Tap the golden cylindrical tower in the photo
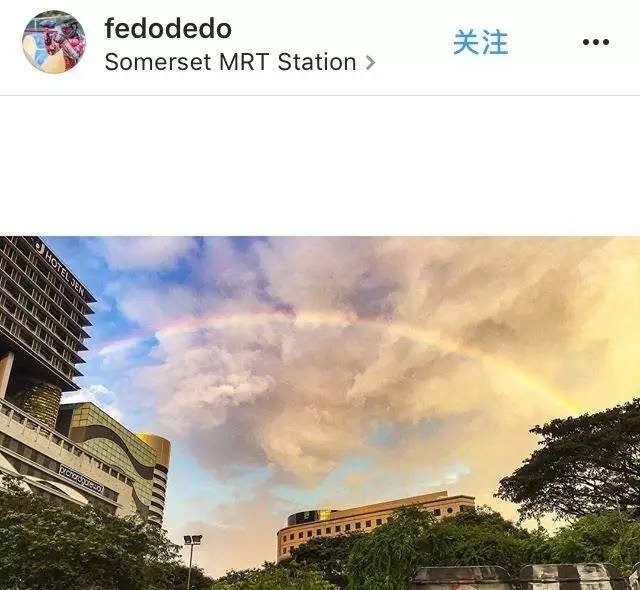This screenshot has width=640, height=590. 156,477
